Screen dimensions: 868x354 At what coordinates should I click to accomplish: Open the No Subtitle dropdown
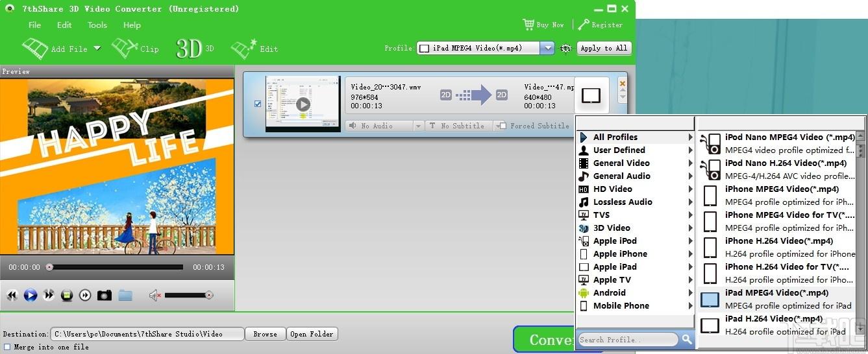pyautogui.click(x=497, y=126)
